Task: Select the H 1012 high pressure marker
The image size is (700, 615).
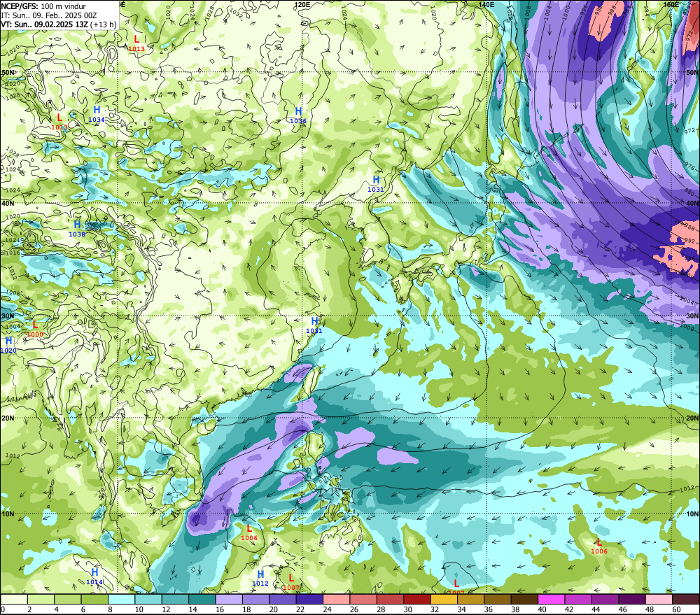Action: pos(260,578)
